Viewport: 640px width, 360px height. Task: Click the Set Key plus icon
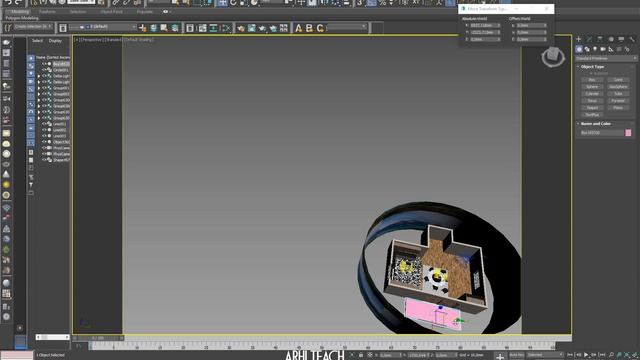[500, 356]
